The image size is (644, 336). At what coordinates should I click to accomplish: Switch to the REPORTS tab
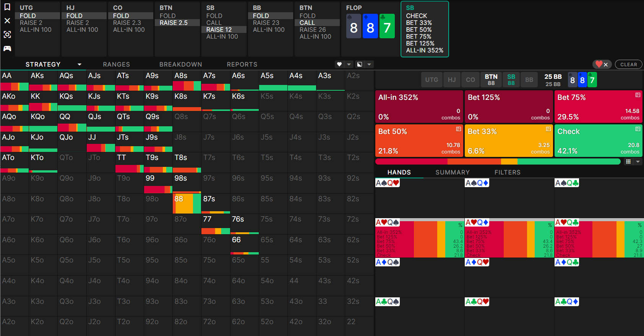click(x=242, y=64)
